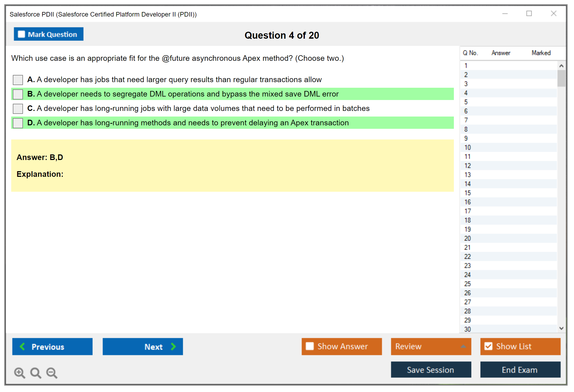This screenshot has width=574, height=392.
Task: Click the zoom in magnifier icon
Action: click(19, 373)
